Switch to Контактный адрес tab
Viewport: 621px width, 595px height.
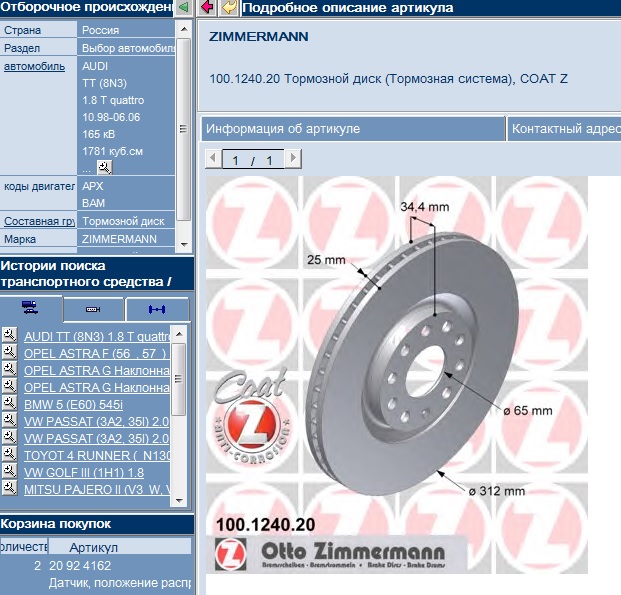(564, 128)
